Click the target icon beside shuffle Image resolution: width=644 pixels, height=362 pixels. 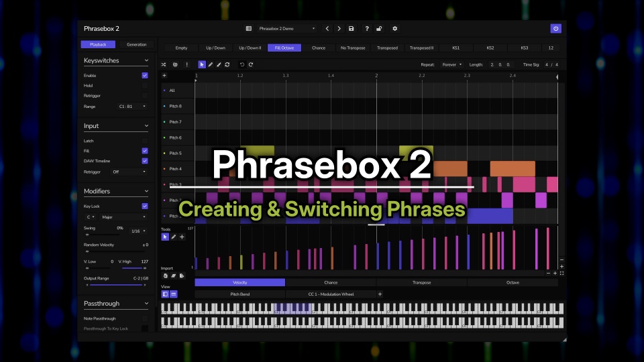click(x=175, y=64)
